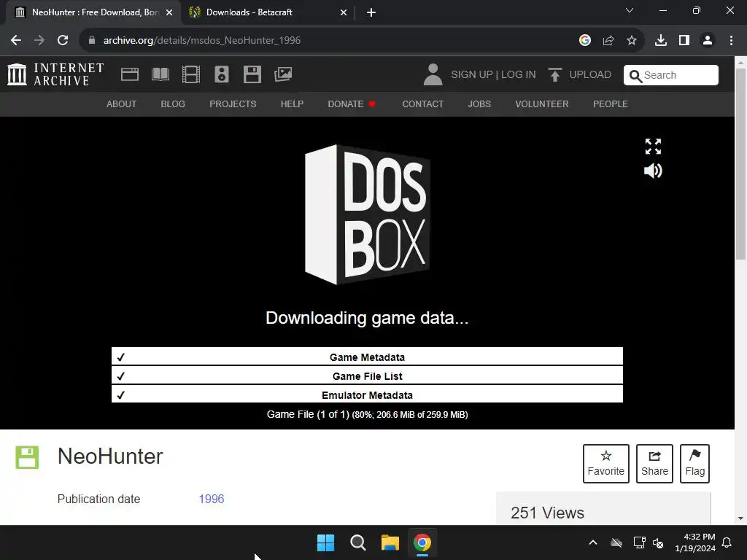Open the DONATE menu item
747x560 pixels.
[352, 104]
